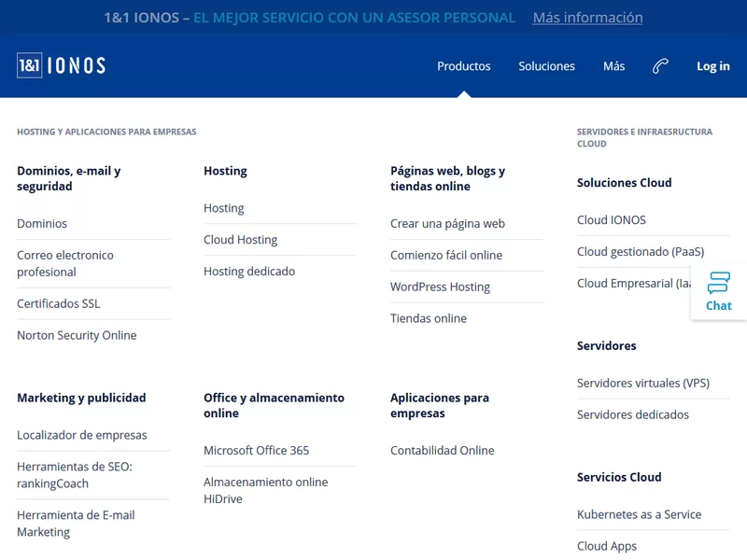Viewport: 747px width, 560px height.
Task: Open the Soluciones menu
Action: pos(546,65)
